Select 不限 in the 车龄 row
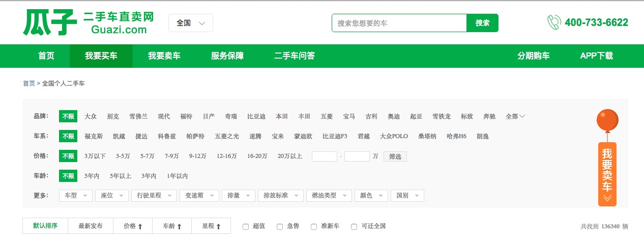644x238 pixels. (68, 176)
